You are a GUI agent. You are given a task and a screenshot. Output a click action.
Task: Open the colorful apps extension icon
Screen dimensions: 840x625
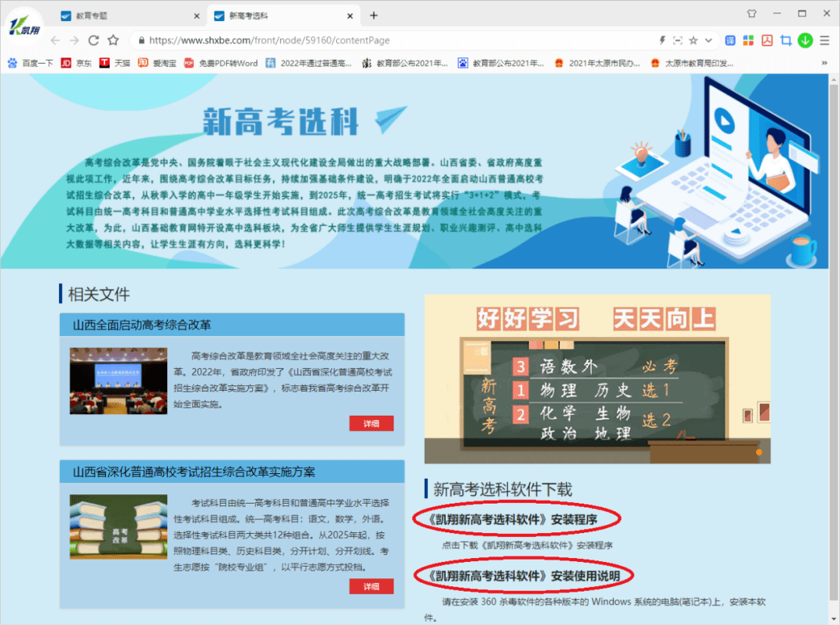(748, 40)
